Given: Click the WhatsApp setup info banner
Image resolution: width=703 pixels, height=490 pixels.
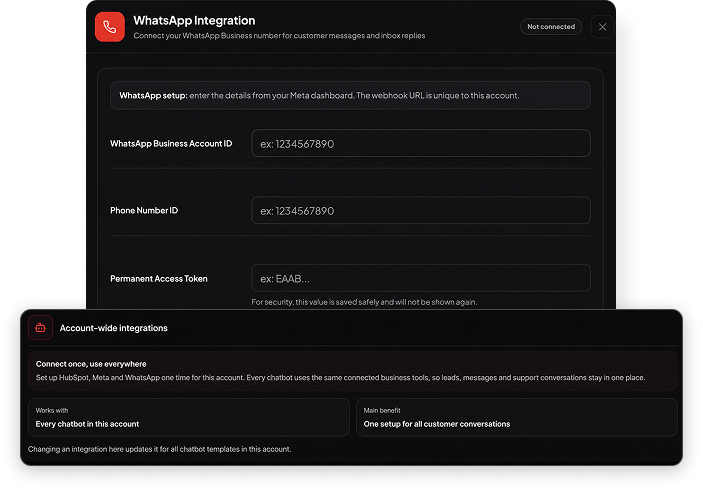Looking at the screenshot, I should pos(350,95).
